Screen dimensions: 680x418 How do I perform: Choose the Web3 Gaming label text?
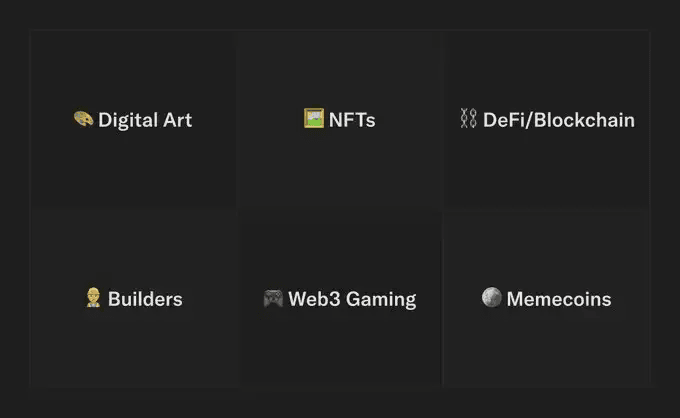(352, 299)
